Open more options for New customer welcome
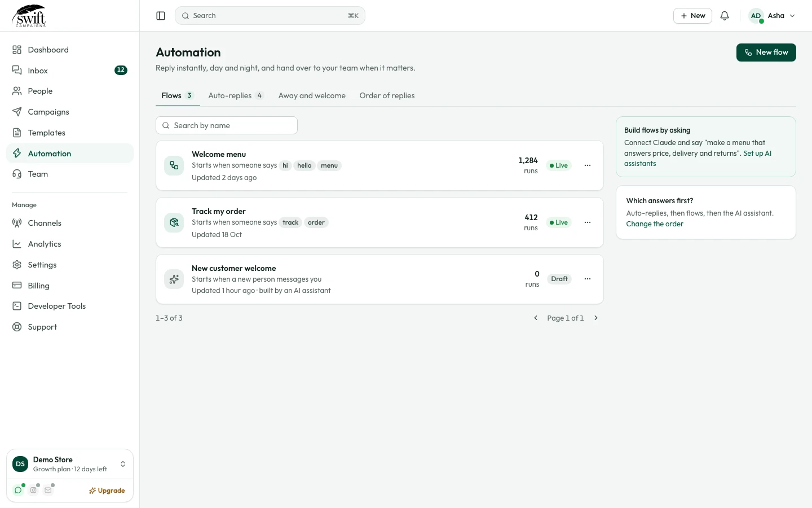 [x=588, y=279]
